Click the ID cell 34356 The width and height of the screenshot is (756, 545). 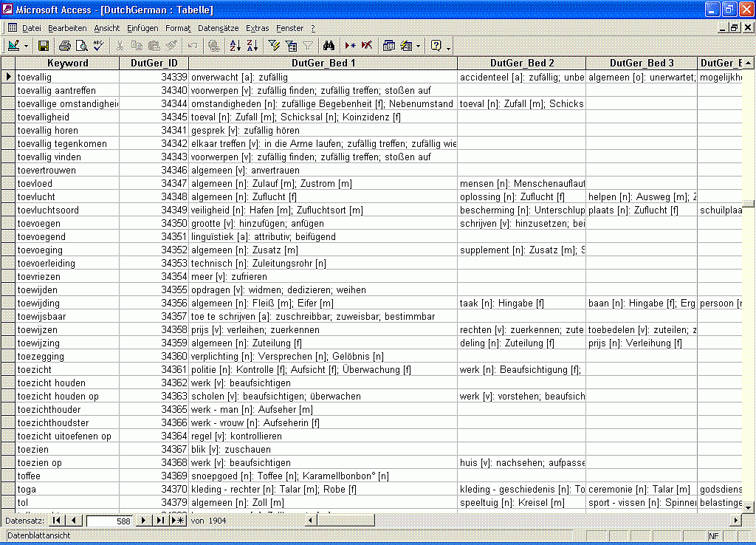tap(154, 304)
